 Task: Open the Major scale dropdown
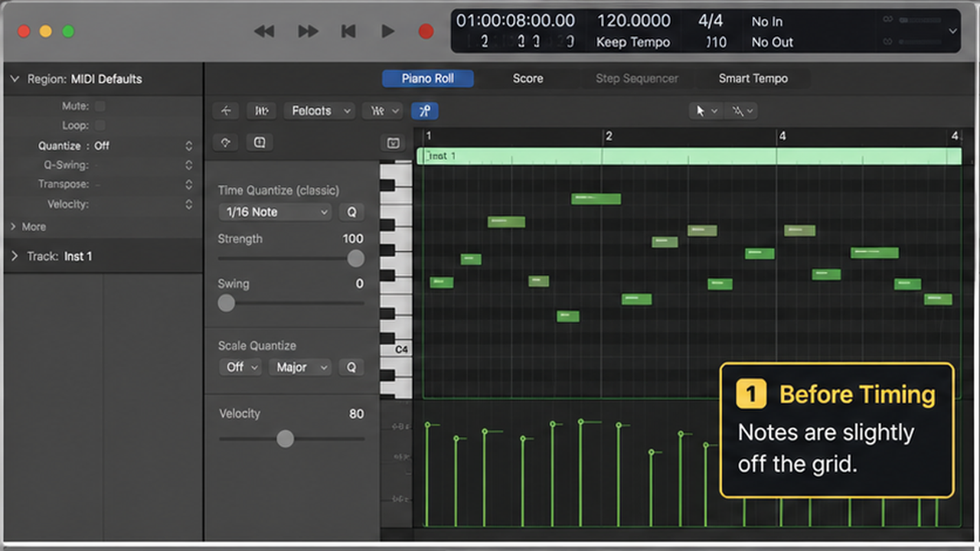coord(299,367)
